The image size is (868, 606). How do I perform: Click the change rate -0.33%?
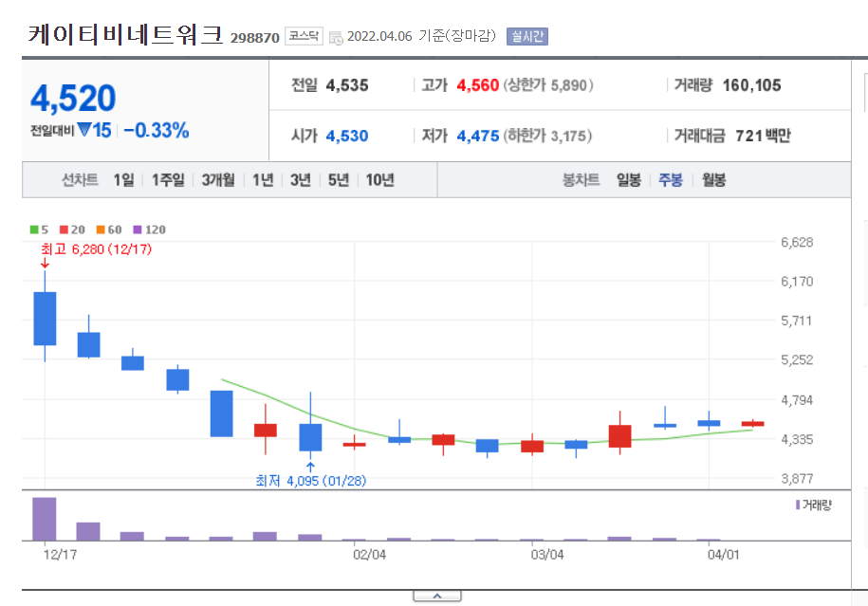point(157,131)
